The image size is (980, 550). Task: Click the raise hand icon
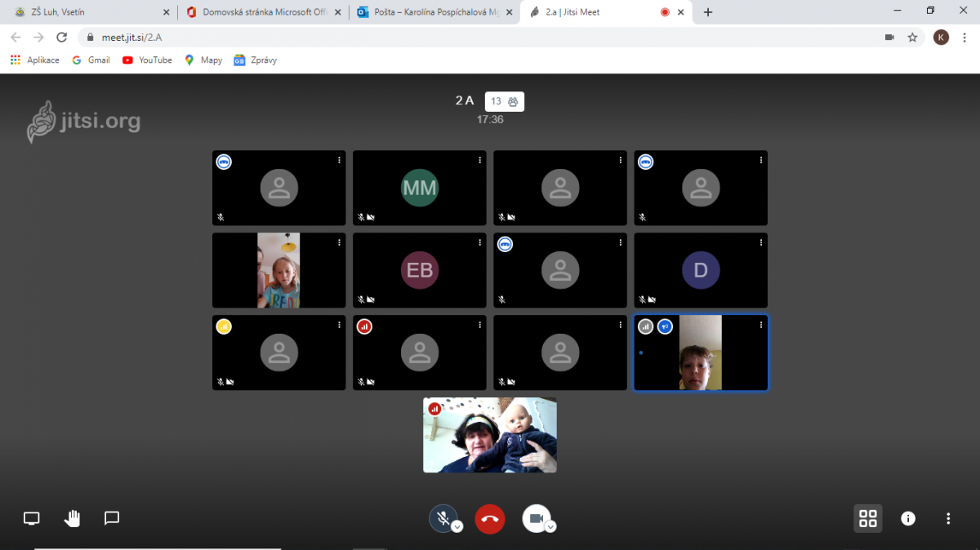73,518
